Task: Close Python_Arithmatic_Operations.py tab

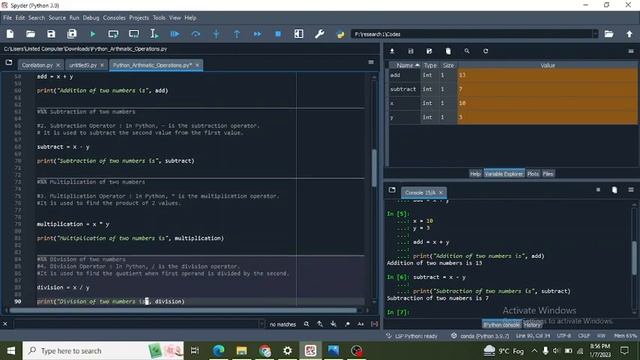Action: 198,65
